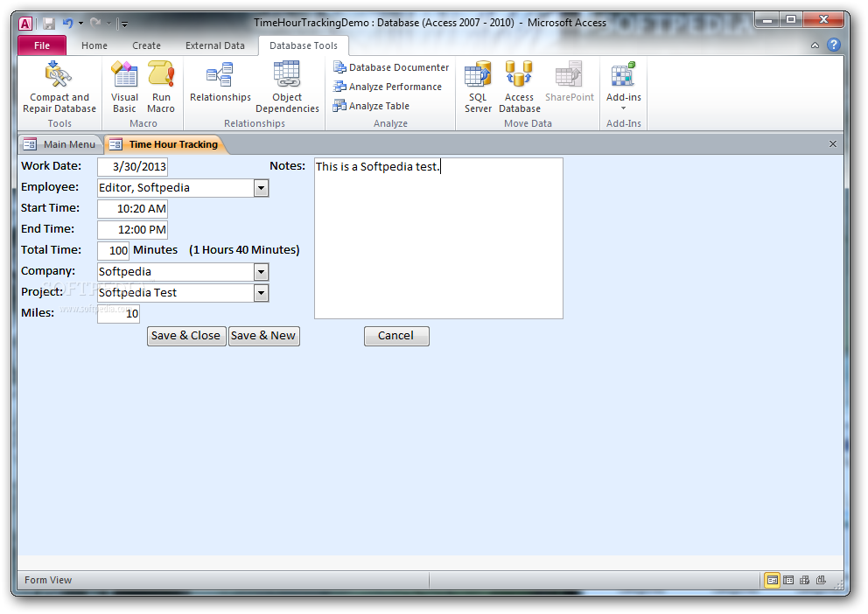Run Analyze Table

click(371, 106)
